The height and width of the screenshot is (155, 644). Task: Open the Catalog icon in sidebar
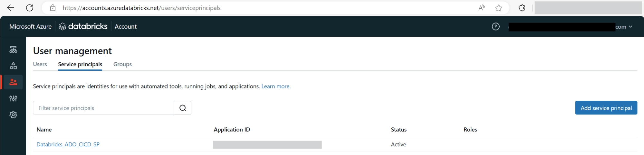pyautogui.click(x=13, y=66)
